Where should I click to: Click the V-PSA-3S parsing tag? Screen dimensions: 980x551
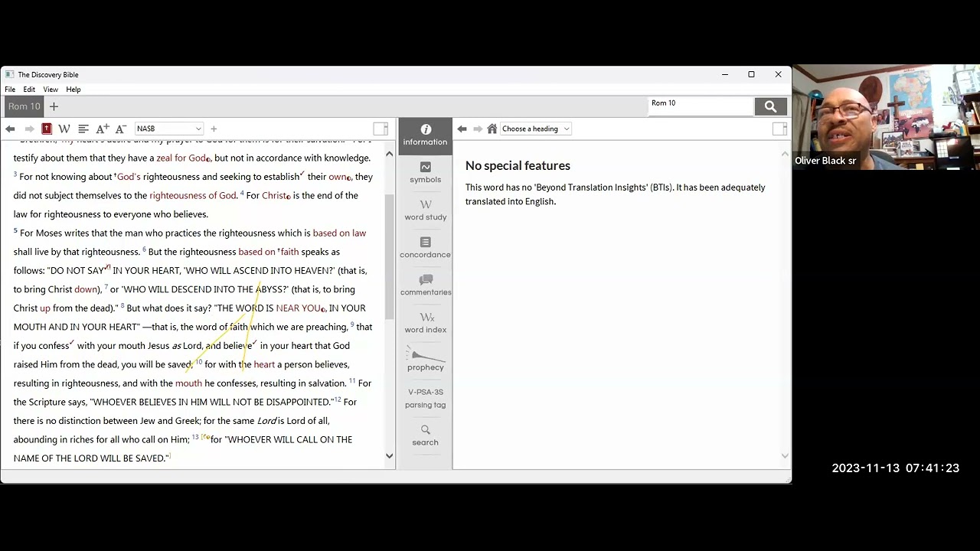[425, 398]
